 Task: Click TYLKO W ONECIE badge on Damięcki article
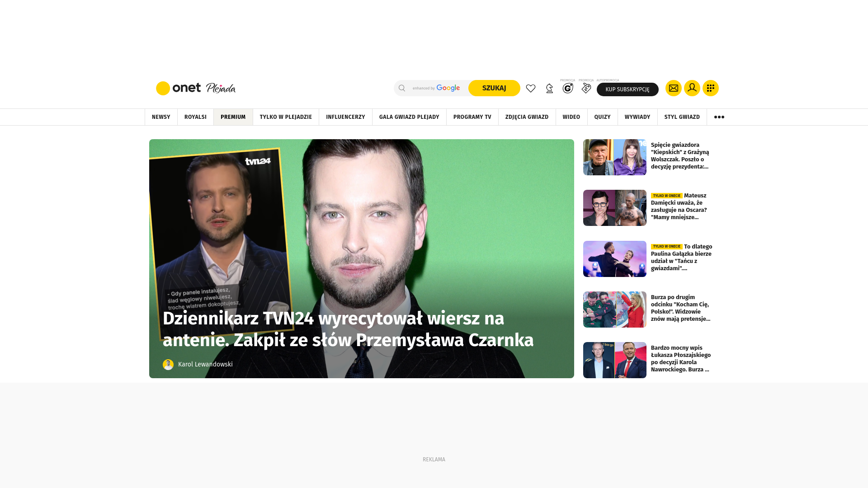click(x=667, y=196)
